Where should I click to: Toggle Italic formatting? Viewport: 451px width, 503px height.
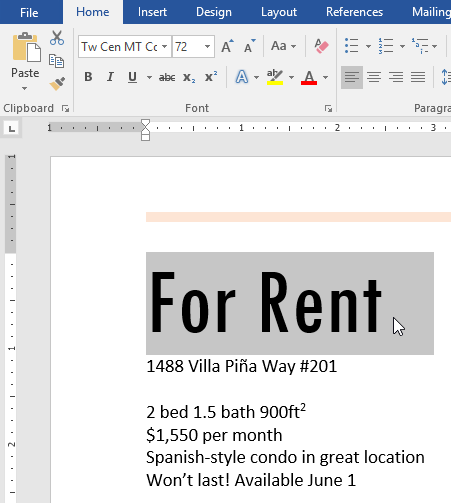pyautogui.click(x=110, y=77)
